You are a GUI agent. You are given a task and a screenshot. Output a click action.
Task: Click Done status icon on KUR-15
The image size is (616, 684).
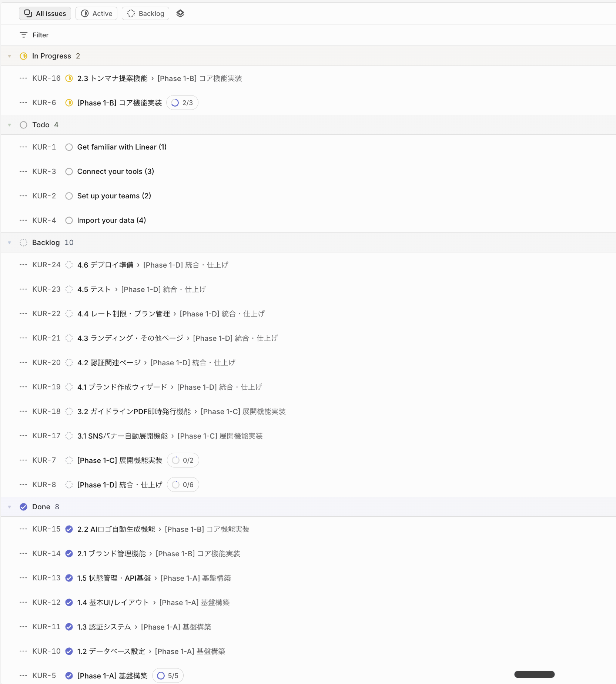tap(69, 529)
